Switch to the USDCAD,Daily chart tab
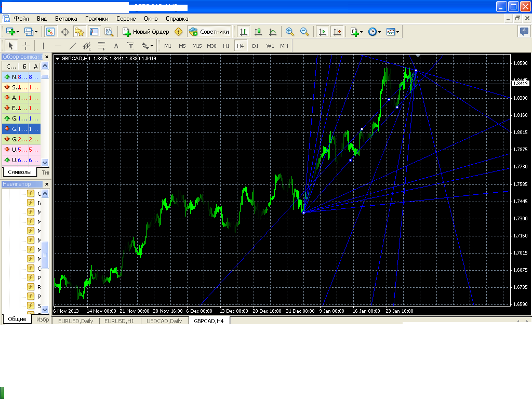This screenshot has width=532, height=399. [164, 321]
